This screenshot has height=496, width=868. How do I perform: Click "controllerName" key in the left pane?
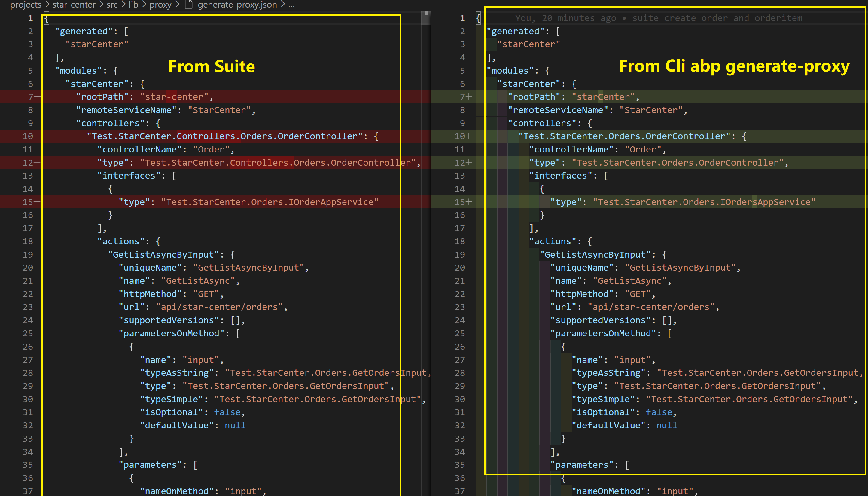point(140,149)
